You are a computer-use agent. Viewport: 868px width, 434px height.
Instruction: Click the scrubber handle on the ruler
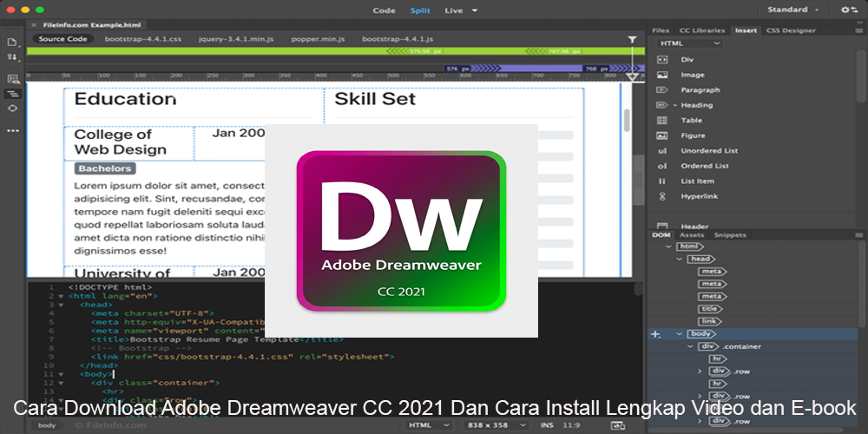coord(632,76)
